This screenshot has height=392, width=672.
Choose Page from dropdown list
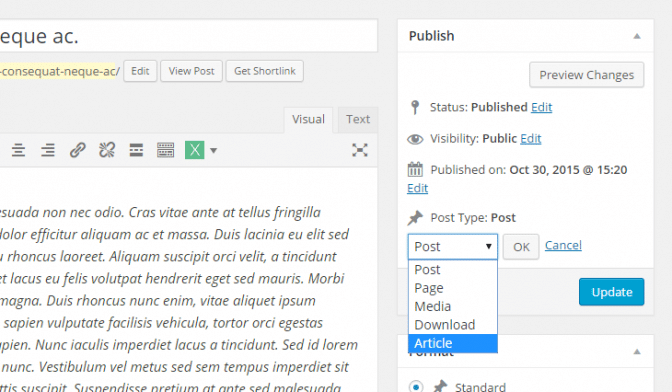(x=453, y=288)
